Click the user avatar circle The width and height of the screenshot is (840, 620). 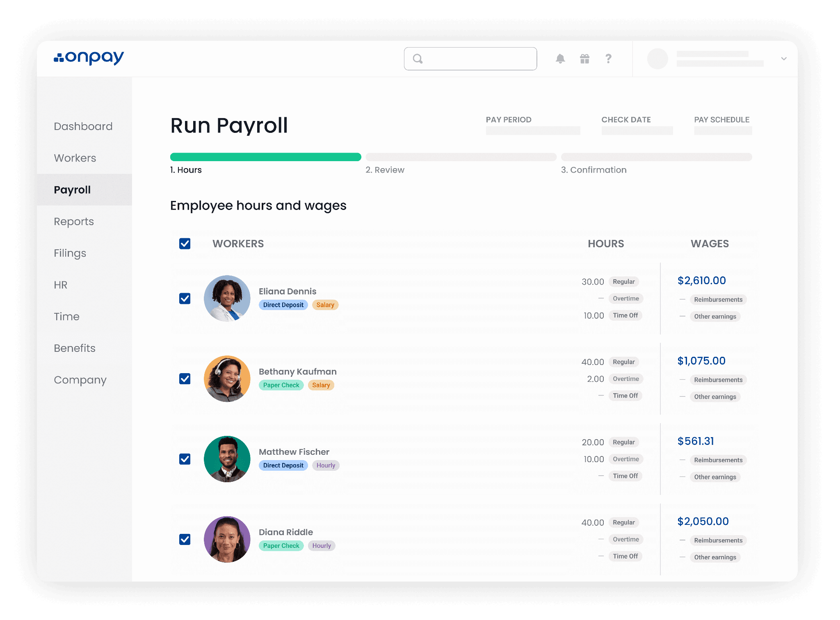pos(657,59)
